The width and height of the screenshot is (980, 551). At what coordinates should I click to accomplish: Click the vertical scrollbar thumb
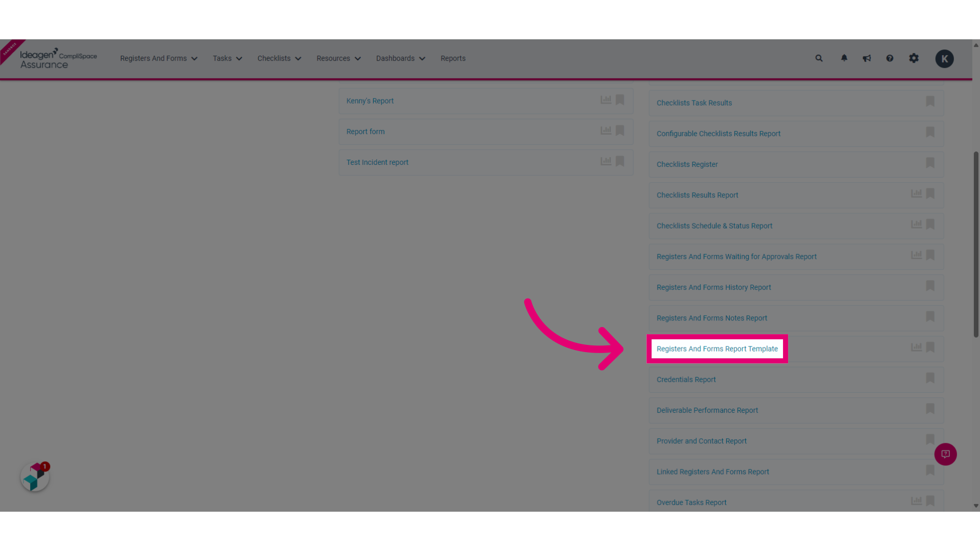[976, 244]
